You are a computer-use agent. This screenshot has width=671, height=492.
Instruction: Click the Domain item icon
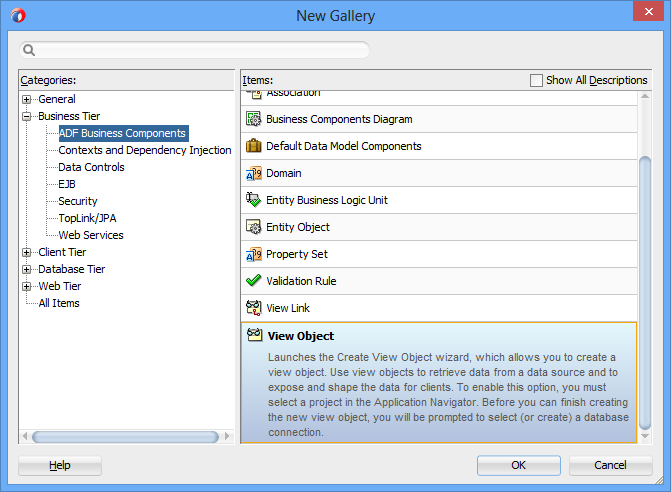click(253, 173)
